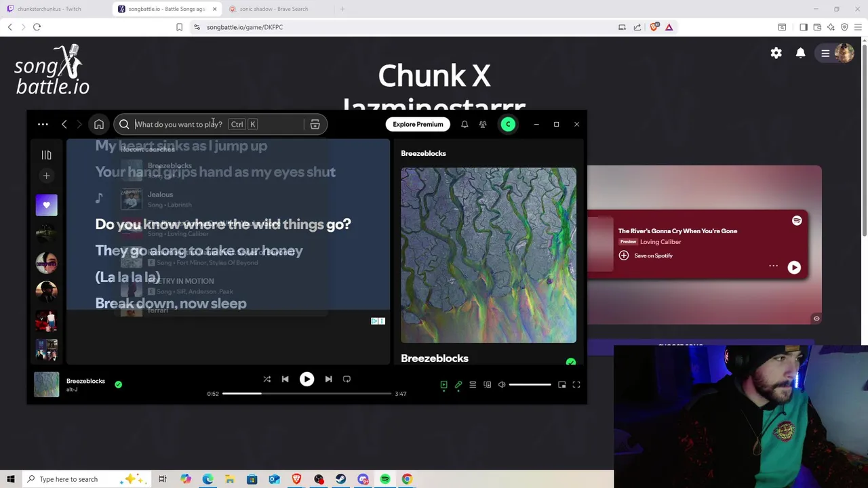
Task: Share this page icon in address bar
Action: [637, 27]
